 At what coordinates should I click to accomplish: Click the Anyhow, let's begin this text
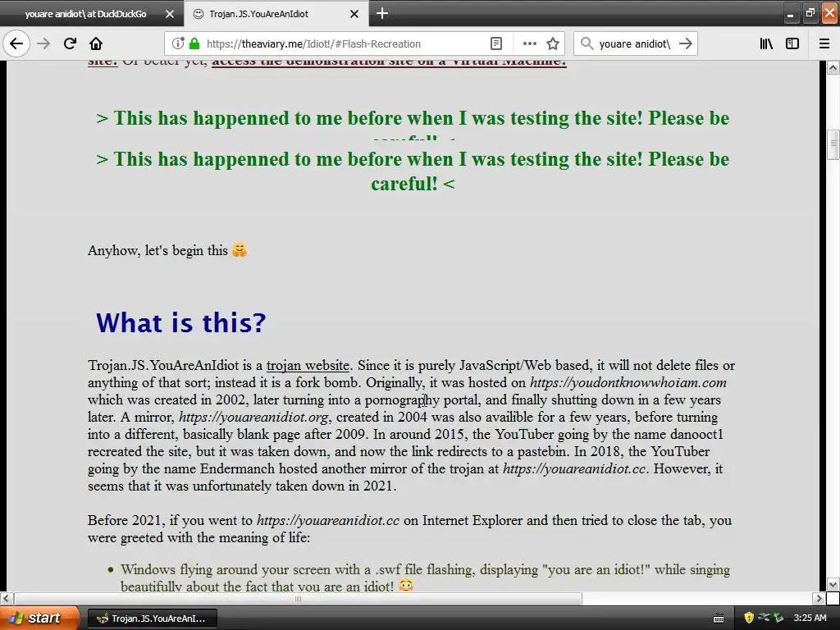(x=157, y=250)
